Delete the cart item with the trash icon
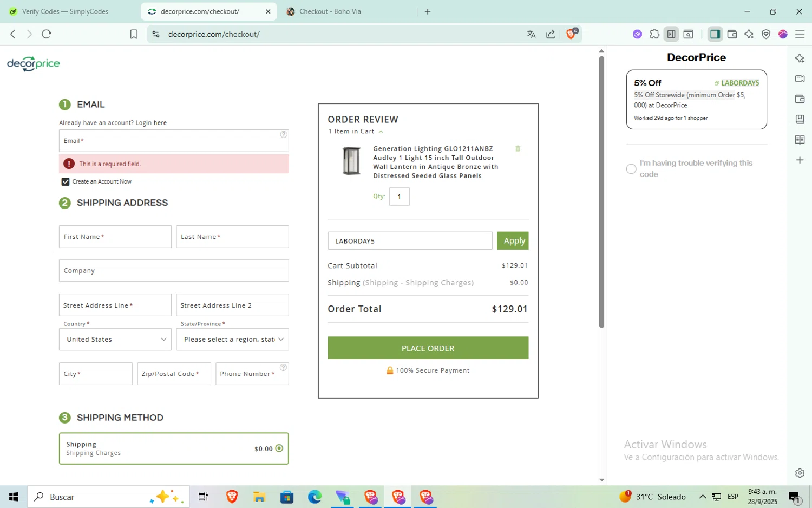Viewport: 812px width, 508px height. tap(518, 148)
